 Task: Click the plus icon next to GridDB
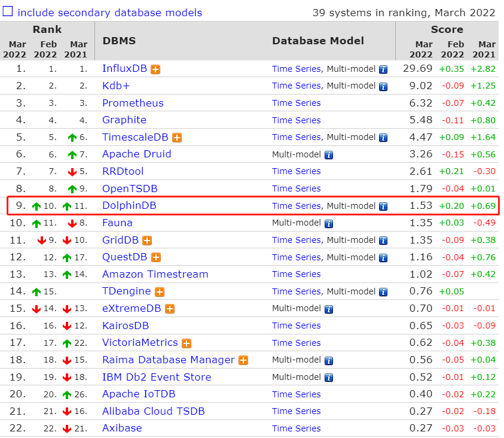147,241
